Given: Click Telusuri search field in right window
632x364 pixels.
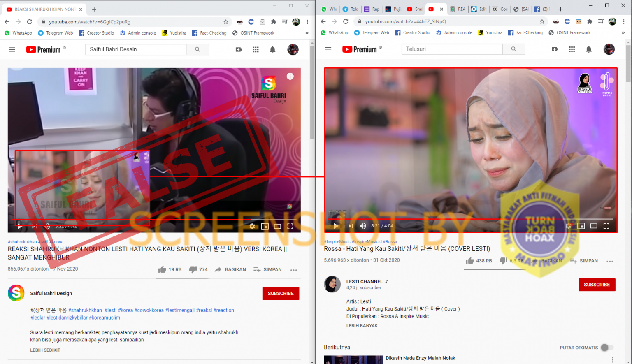Looking at the screenshot, I should [x=452, y=49].
